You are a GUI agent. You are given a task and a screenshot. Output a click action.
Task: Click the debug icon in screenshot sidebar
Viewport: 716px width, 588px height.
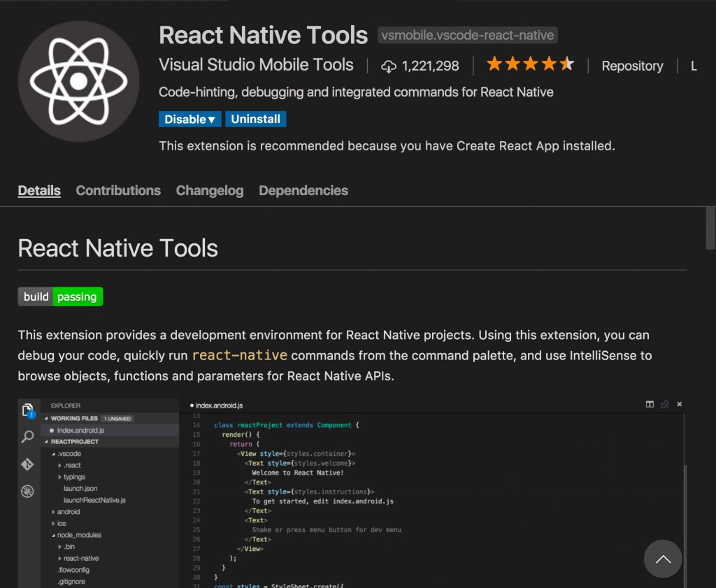27,492
